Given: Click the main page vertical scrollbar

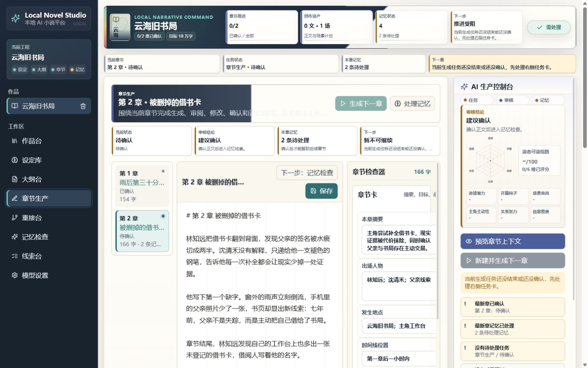Looking at the screenshot, I should [x=584, y=78].
